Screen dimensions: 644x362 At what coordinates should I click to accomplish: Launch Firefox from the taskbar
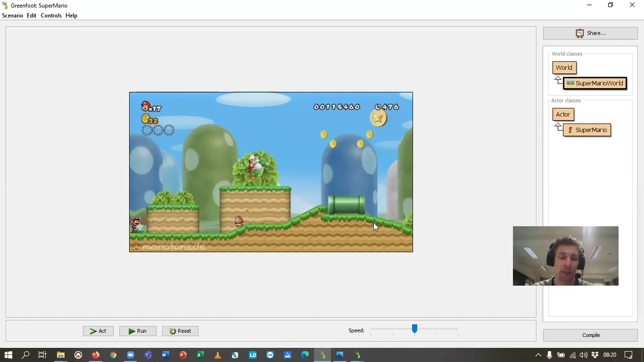coord(96,355)
